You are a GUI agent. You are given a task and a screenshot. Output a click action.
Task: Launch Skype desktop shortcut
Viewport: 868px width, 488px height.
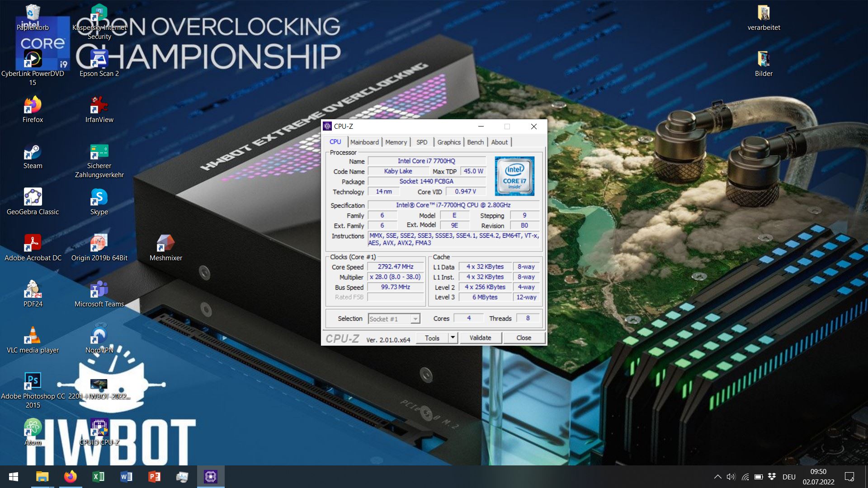pyautogui.click(x=99, y=202)
